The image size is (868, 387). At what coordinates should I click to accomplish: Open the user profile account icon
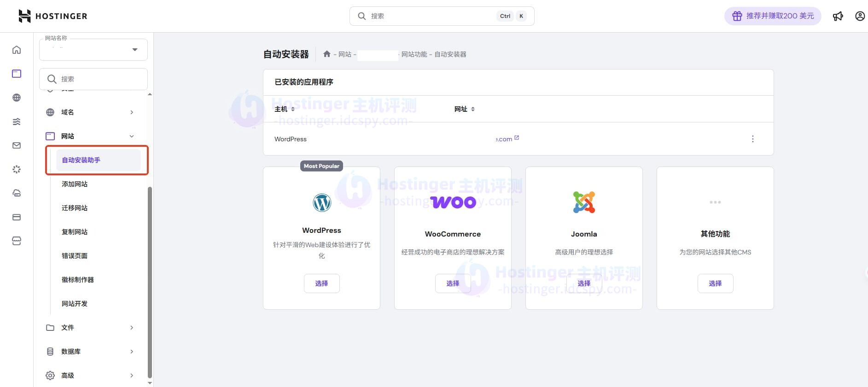point(859,16)
